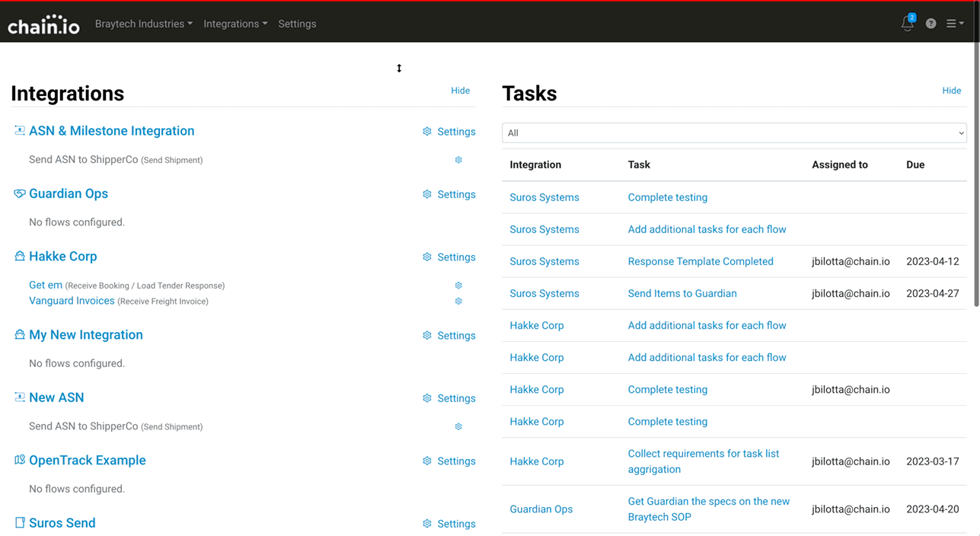Click due date 2023-04-27
980x536 pixels.
click(x=933, y=293)
